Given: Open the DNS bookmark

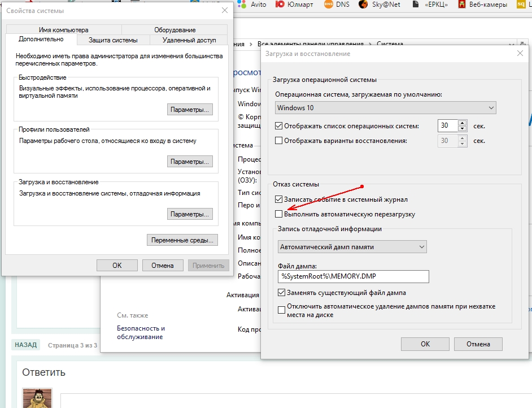Looking at the screenshot, I should click(337, 5).
